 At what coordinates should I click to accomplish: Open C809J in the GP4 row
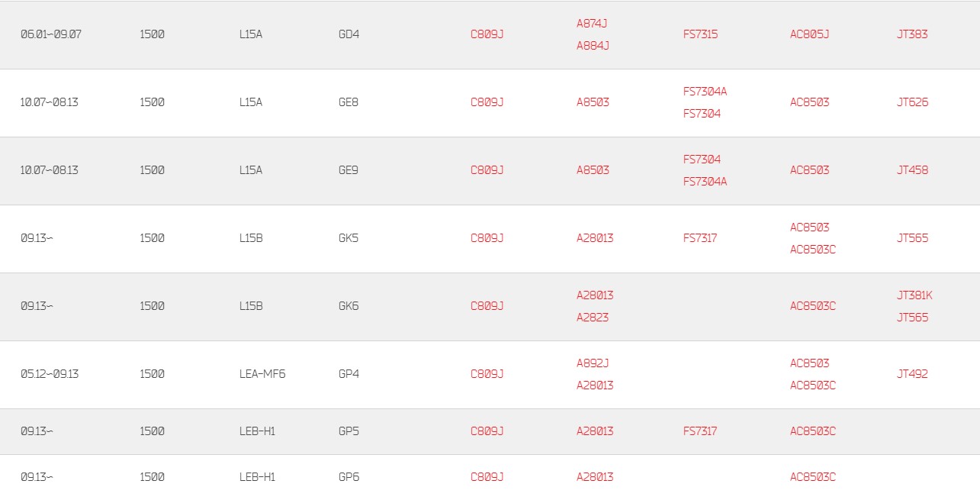[x=487, y=374]
